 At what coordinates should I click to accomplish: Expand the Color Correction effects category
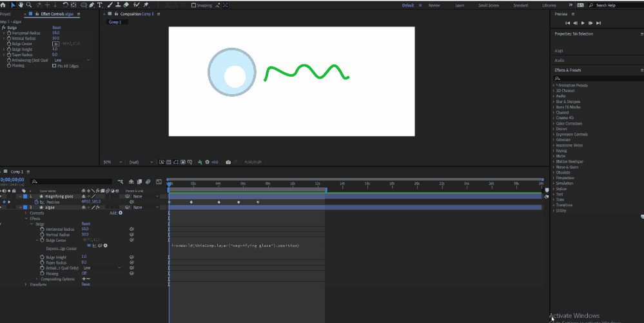pyautogui.click(x=554, y=123)
